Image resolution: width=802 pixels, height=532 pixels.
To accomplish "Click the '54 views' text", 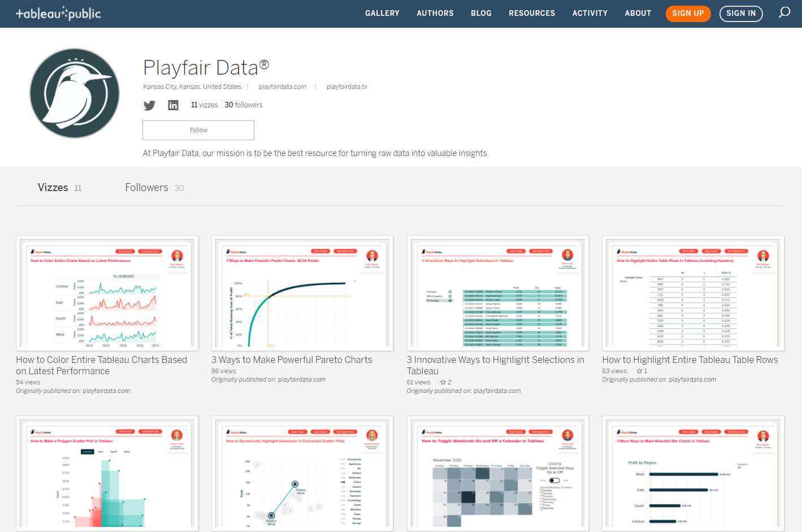I will pos(28,383).
